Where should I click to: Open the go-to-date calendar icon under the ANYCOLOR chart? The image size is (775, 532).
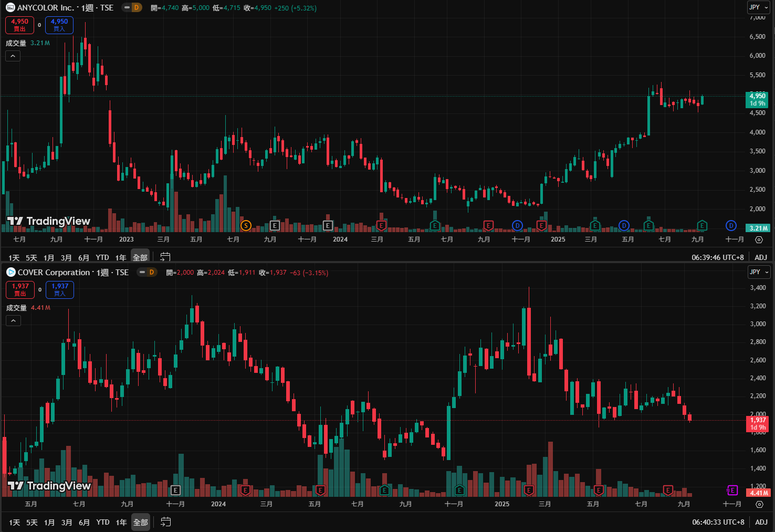[165, 257]
